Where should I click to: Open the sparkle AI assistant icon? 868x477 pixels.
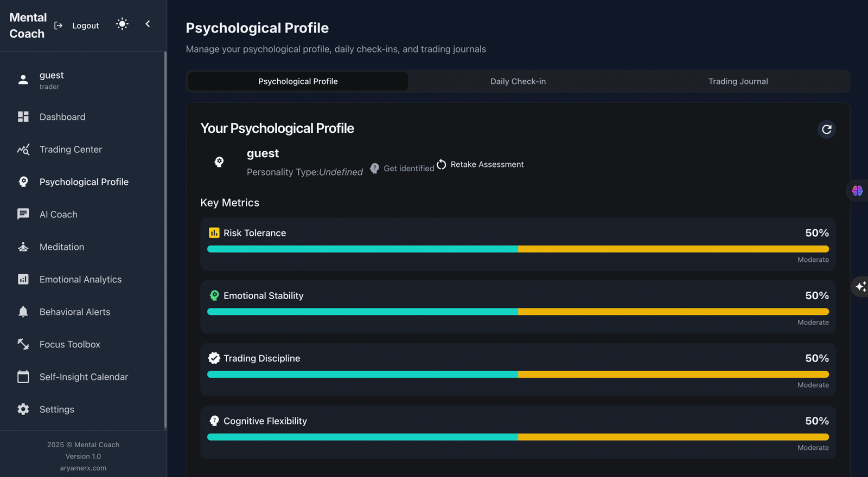[860, 286]
